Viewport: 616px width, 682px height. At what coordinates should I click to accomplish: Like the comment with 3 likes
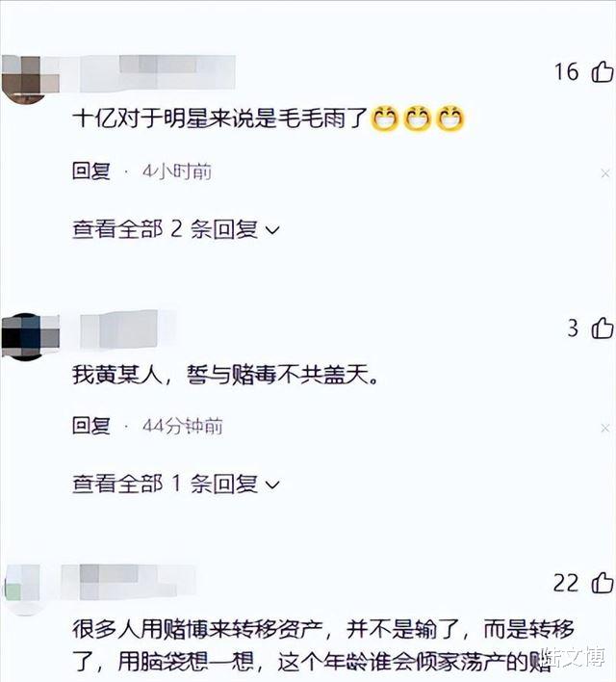pyautogui.click(x=603, y=328)
